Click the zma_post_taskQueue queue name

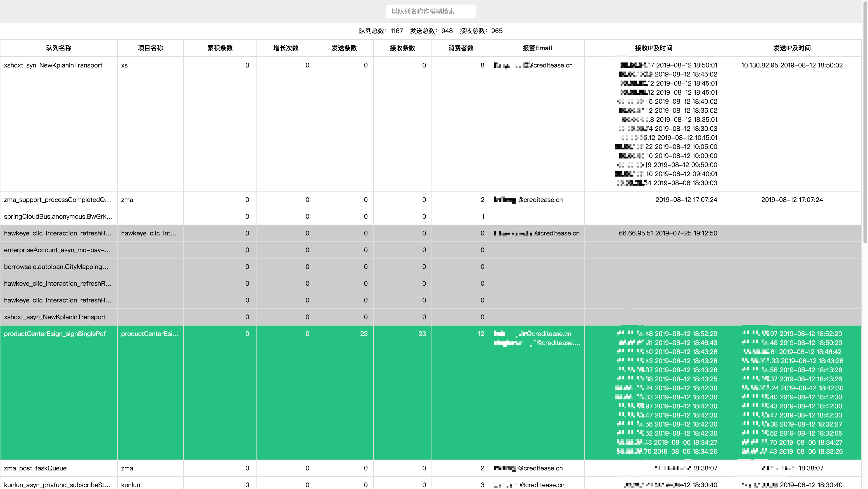coord(35,468)
